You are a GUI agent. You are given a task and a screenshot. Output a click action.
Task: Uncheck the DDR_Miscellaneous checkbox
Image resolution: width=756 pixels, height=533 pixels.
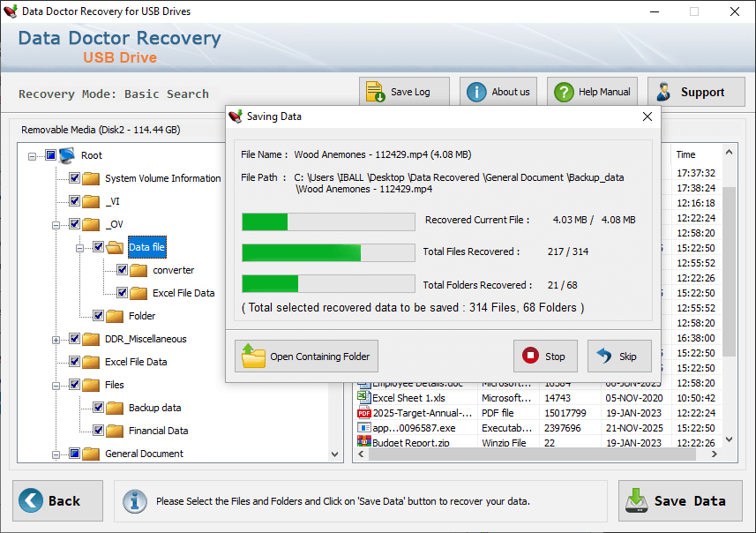click(74, 339)
